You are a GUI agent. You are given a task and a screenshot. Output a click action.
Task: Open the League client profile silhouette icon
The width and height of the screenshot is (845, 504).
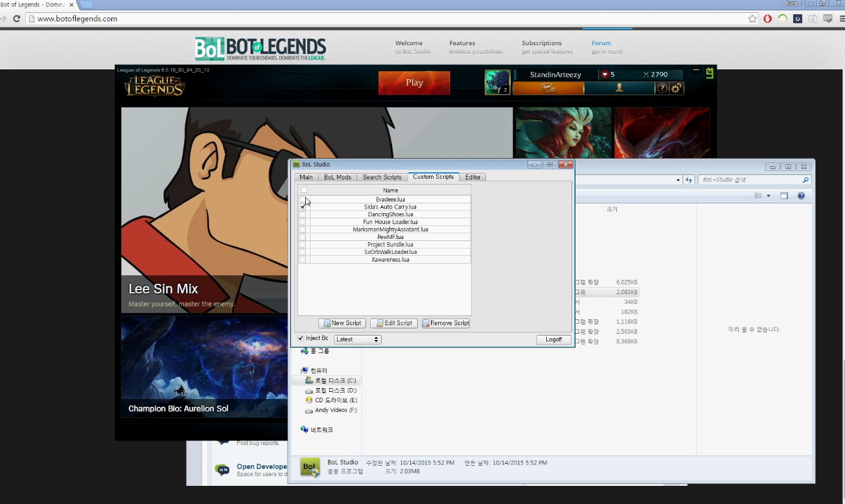tap(619, 88)
